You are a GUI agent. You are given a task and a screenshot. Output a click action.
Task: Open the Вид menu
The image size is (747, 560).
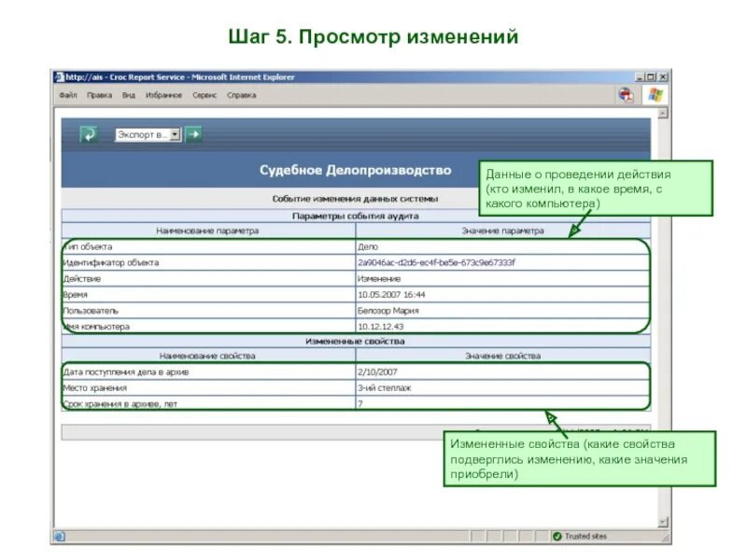(x=129, y=95)
